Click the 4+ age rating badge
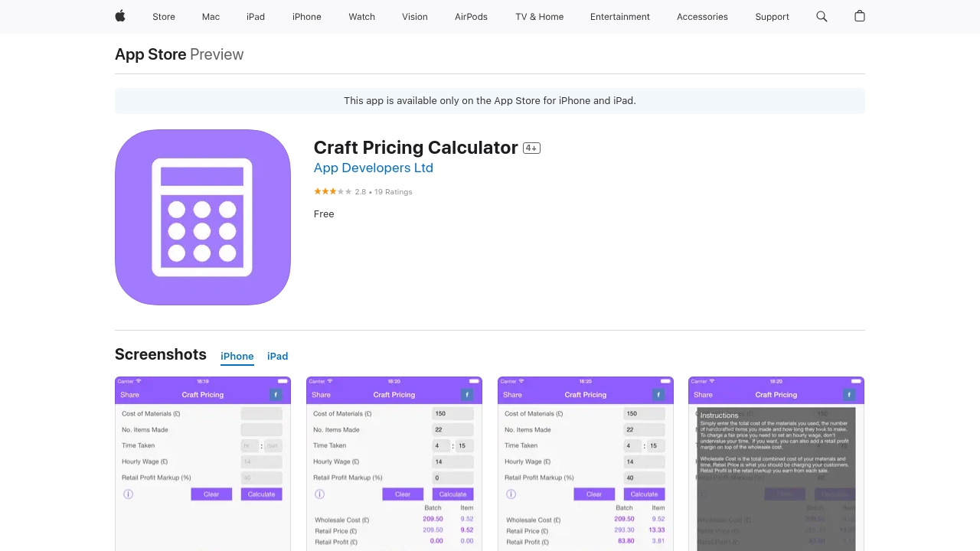The height and width of the screenshot is (551, 980). (531, 148)
